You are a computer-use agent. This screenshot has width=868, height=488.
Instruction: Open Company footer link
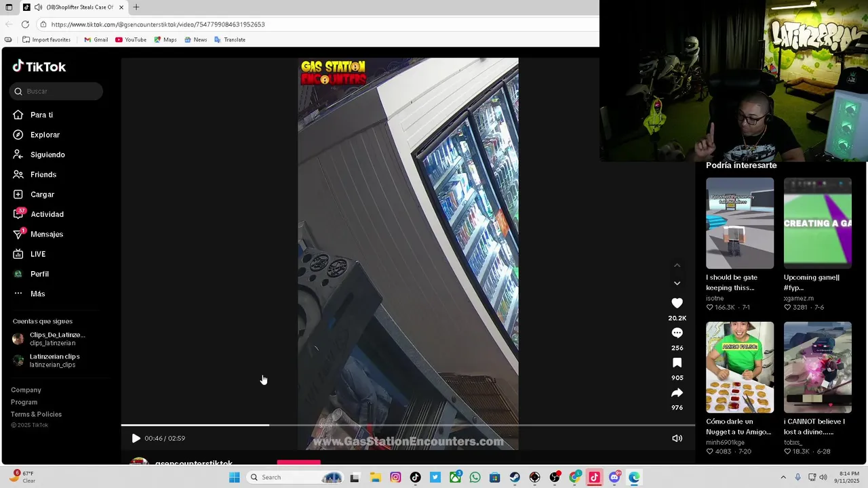click(x=26, y=390)
